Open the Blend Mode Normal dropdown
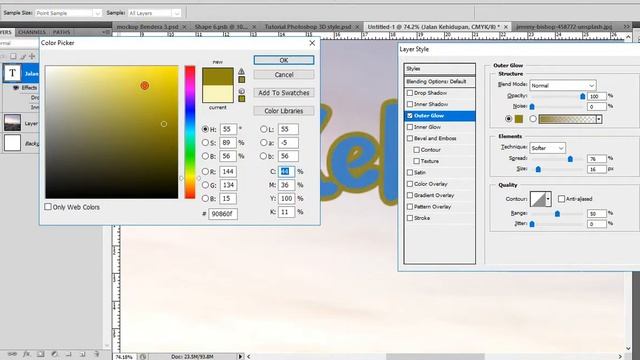The image size is (640, 360). pyautogui.click(x=563, y=85)
